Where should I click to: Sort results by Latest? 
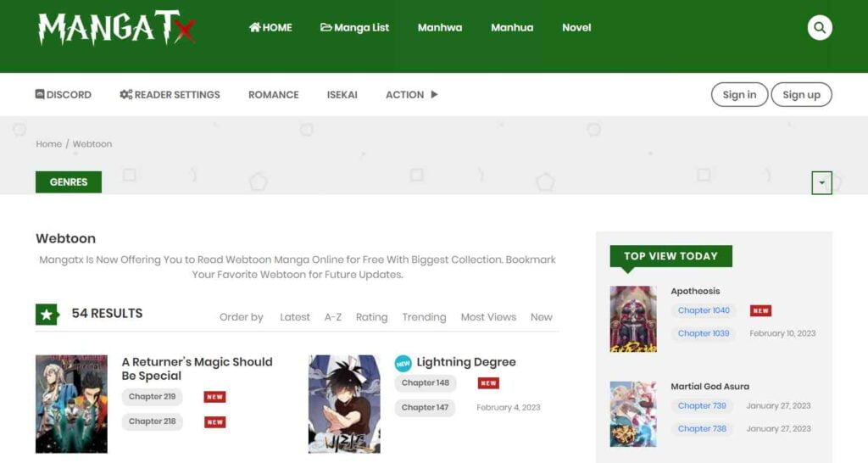pyautogui.click(x=294, y=317)
